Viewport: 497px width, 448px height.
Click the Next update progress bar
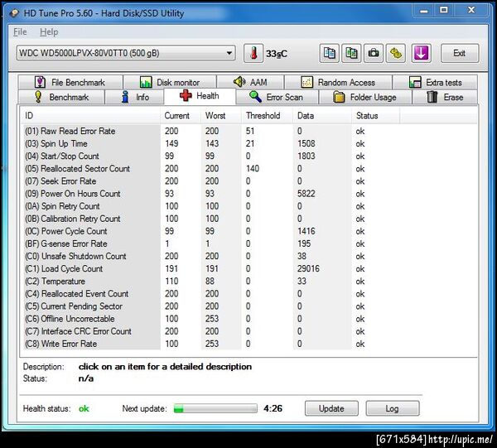pos(215,408)
